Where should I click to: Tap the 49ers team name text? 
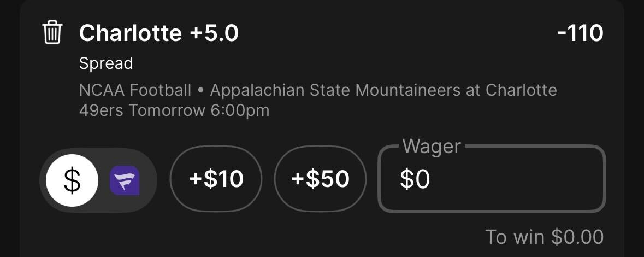(101, 110)
